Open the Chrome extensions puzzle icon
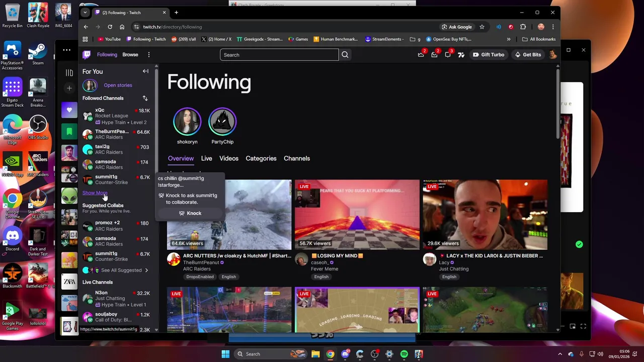 click(523, 27)
